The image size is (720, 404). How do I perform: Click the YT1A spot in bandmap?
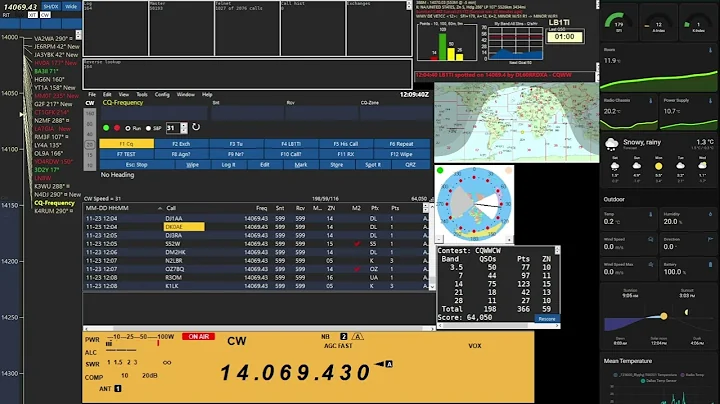[55, 88]
